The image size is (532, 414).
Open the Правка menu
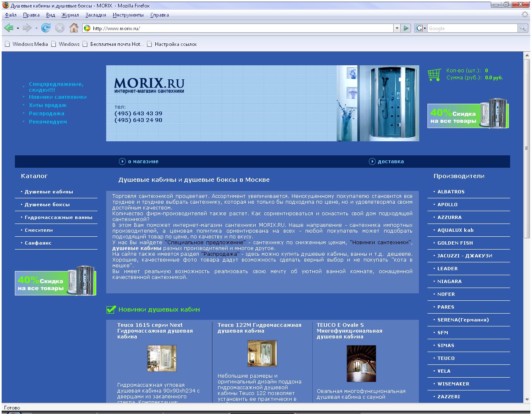pos(31,15)
